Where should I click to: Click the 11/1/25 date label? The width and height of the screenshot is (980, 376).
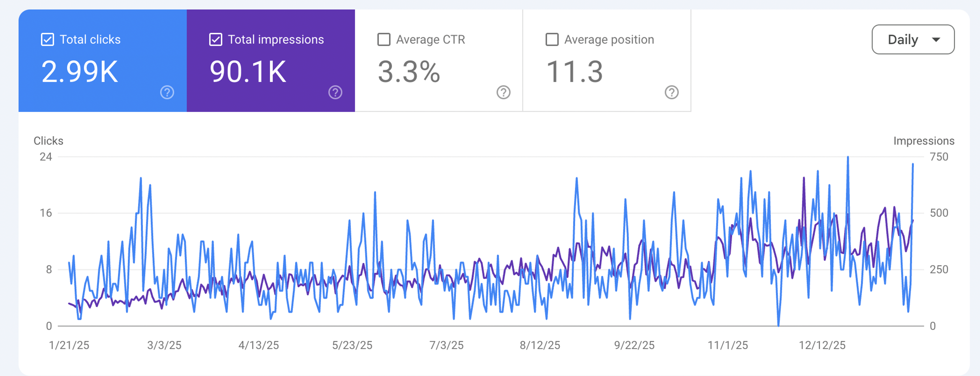click(x=728, y=346)
